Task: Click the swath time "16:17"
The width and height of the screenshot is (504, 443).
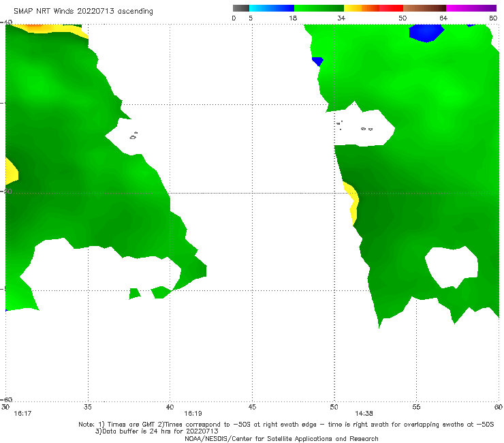Action: pos(22,414)
